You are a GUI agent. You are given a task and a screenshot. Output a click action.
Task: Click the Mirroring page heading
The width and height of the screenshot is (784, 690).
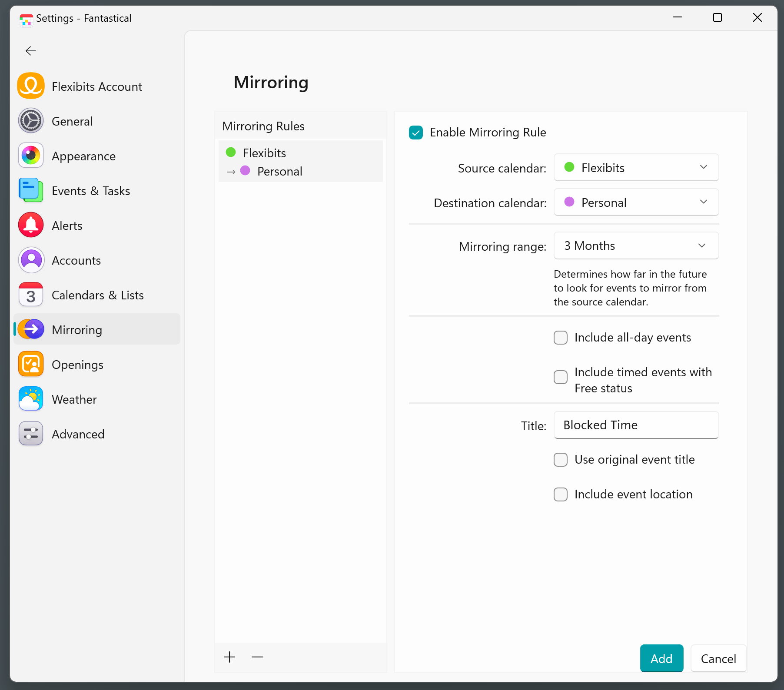271,83
